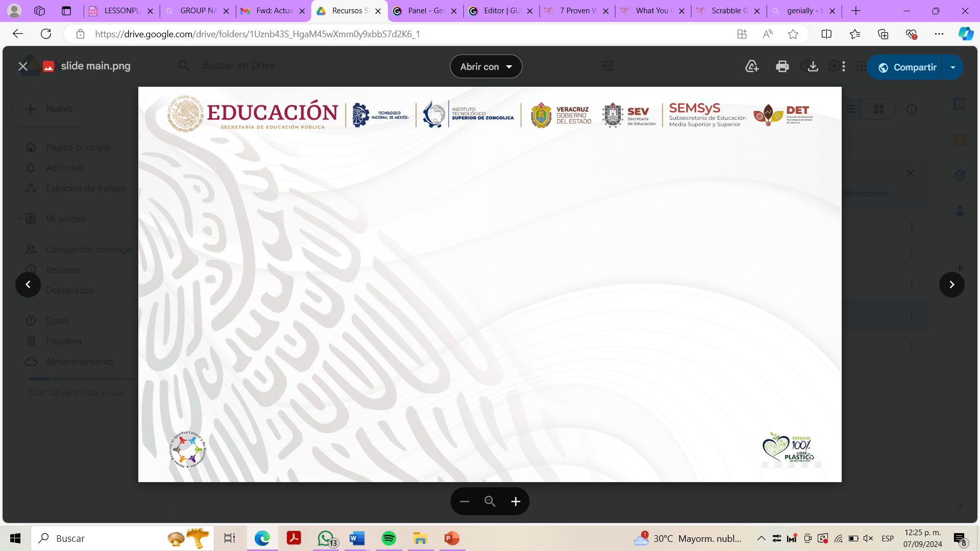980x551 pixels.
Task: Add page to favorites star icon
Action: point(793,34)
